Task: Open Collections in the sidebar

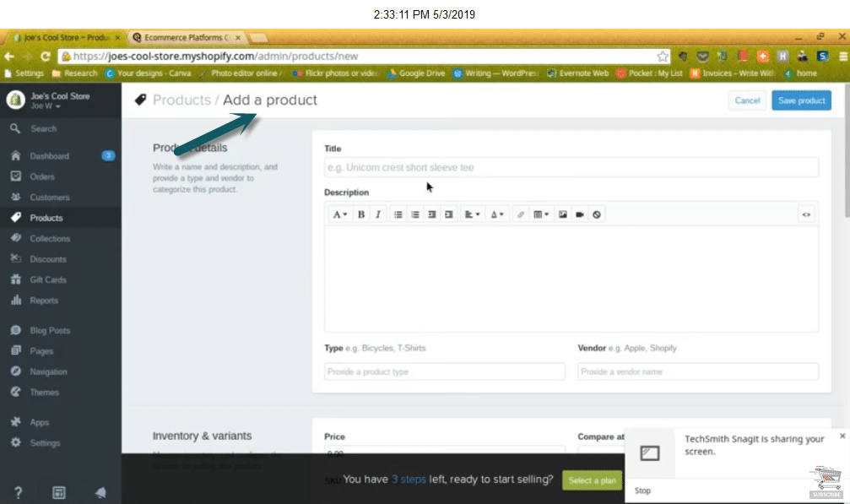Action: [50, 239]
